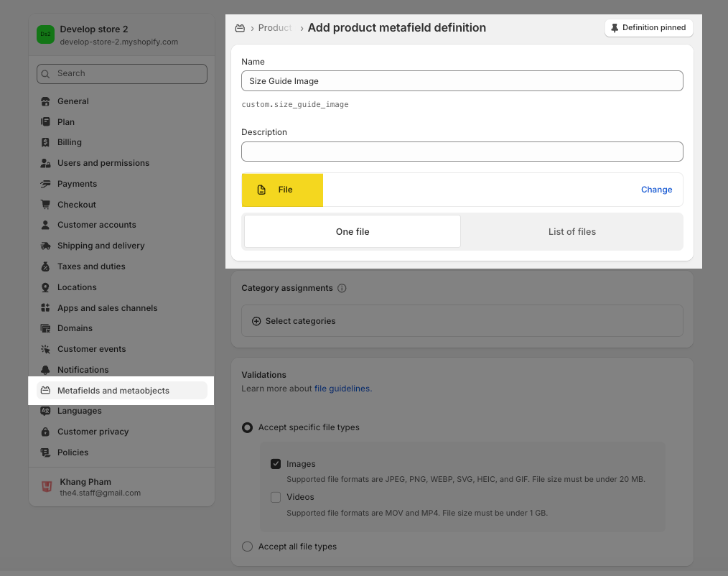Click the Payments card icon
Image resolution: width=728 pixels, height=576 pixels.
tap(45, 184)
